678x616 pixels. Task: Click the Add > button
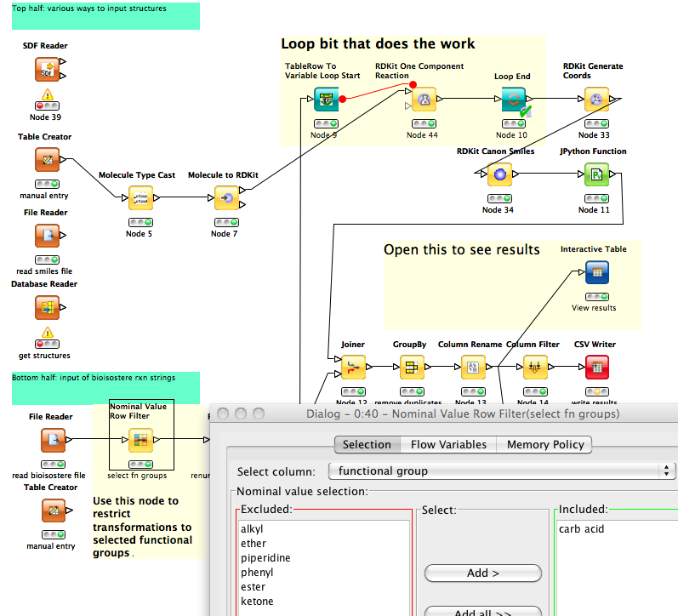tap(483, 573)
